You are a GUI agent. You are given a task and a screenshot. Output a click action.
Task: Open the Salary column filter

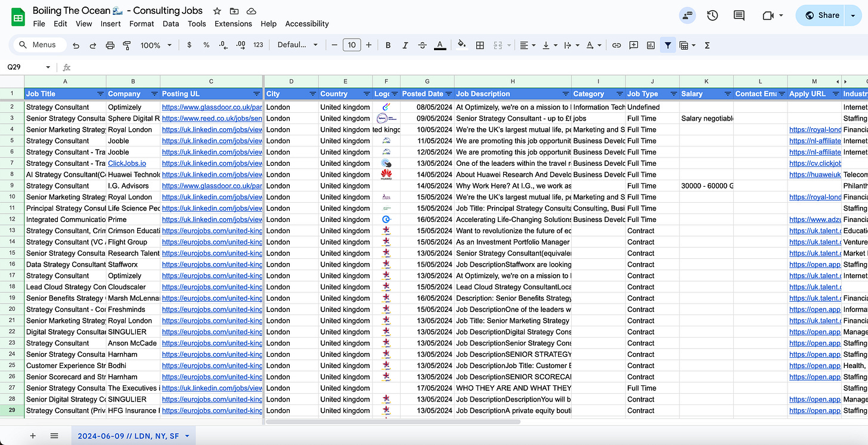click(727, 94)
